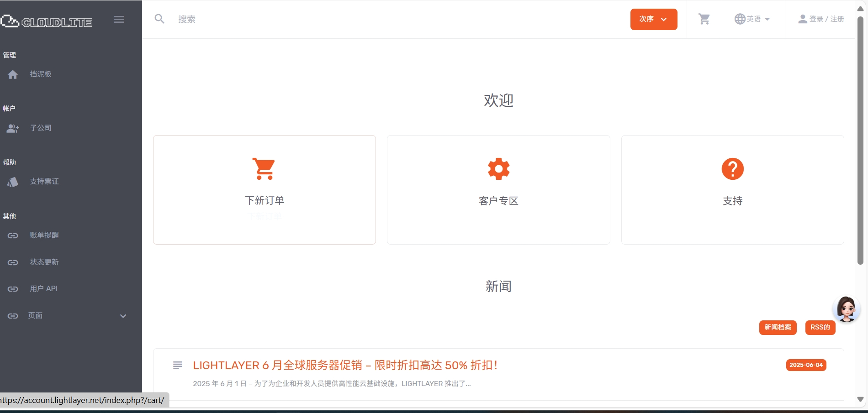The height and width of the screenshot is (413, 868).
Task: Click the orange cart icon for 下新订单
Action: [x=265, y=169]
